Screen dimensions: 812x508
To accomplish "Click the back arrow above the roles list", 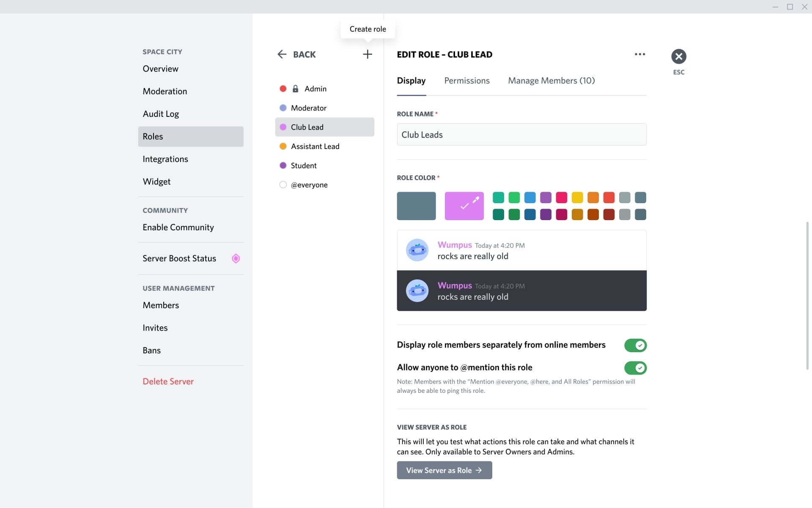I will [283, 54].
